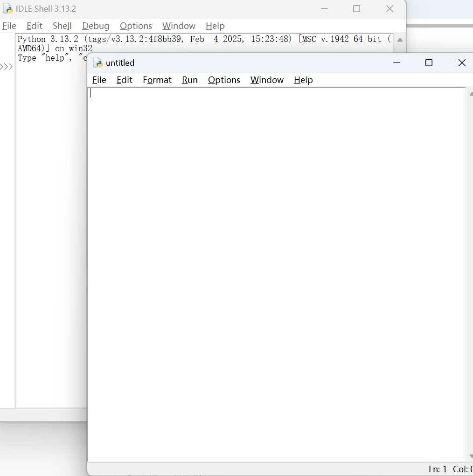Click the 'IDLE Shell 3.13.2' title text
This screenshot has width=473, height=476.
pyautogui.click(x=46, y=9)
